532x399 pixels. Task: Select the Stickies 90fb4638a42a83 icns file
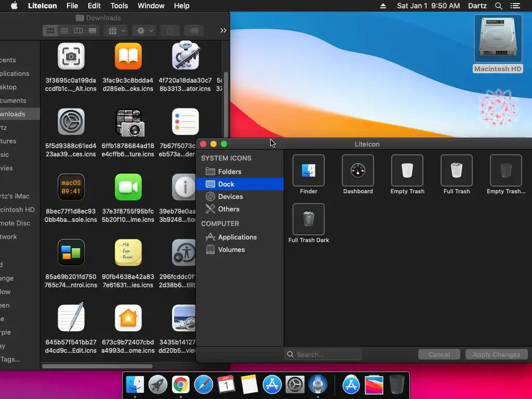coord(128,253)
